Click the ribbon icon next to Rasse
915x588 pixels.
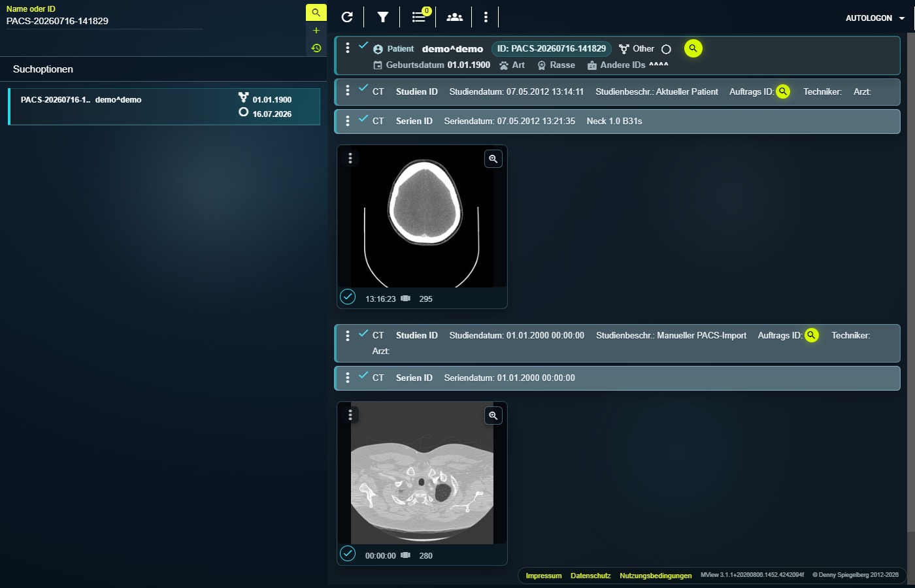(542, 65)
